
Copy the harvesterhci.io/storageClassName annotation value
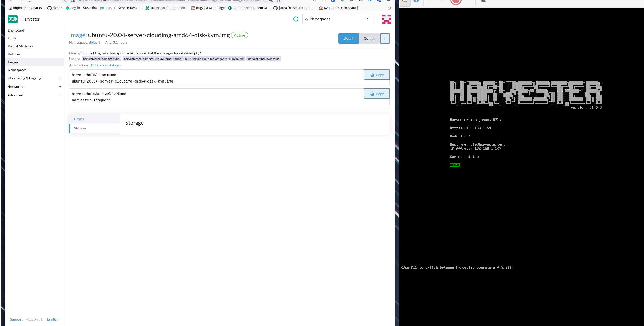(376, 94)
